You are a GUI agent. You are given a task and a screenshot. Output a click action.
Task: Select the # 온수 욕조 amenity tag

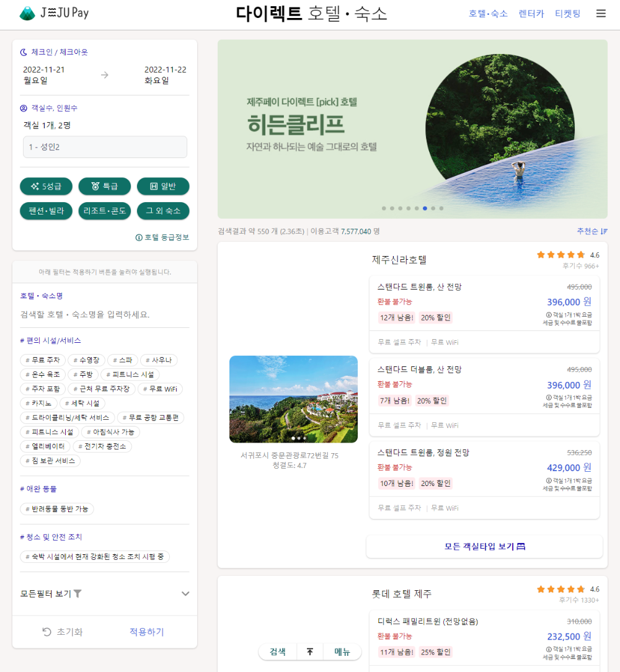(x=42, y=374)
